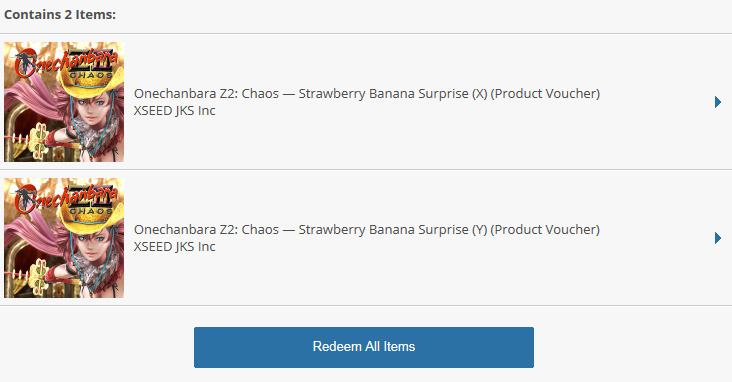The width and height of the screenshot is (732, 382).
Task: Click the Redeem All Items button
Action: click(364, 347)
